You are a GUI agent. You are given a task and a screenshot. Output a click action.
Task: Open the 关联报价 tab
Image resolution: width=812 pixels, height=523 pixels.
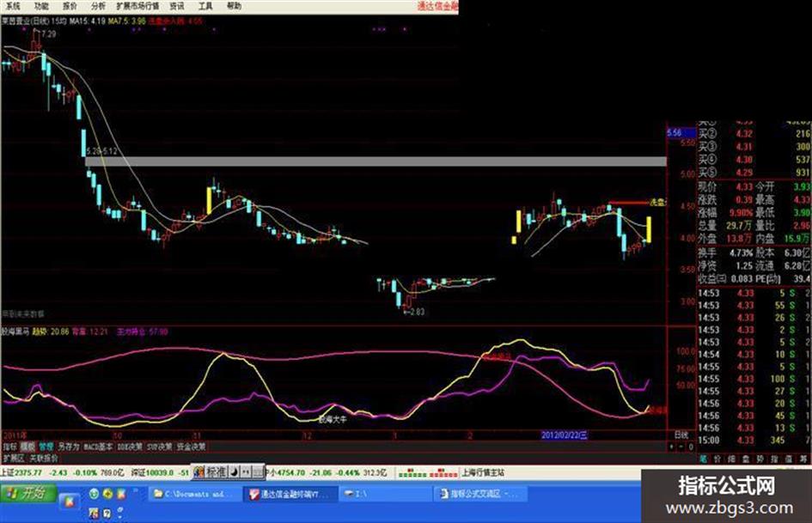(x=44, y=459)
